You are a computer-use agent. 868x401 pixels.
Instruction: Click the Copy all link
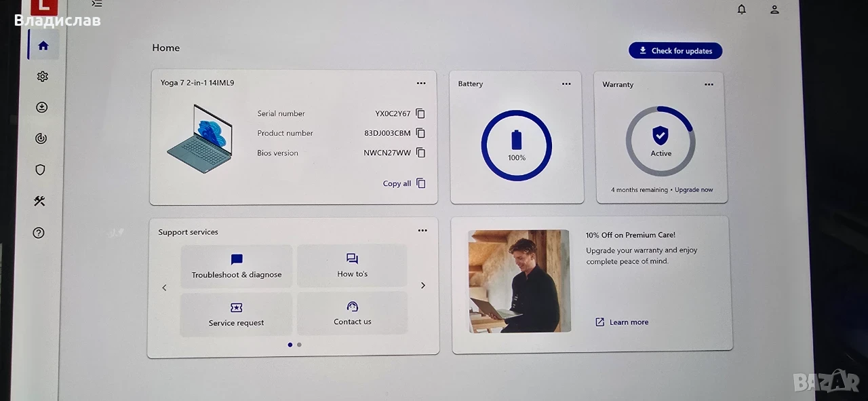coord(404,183)
